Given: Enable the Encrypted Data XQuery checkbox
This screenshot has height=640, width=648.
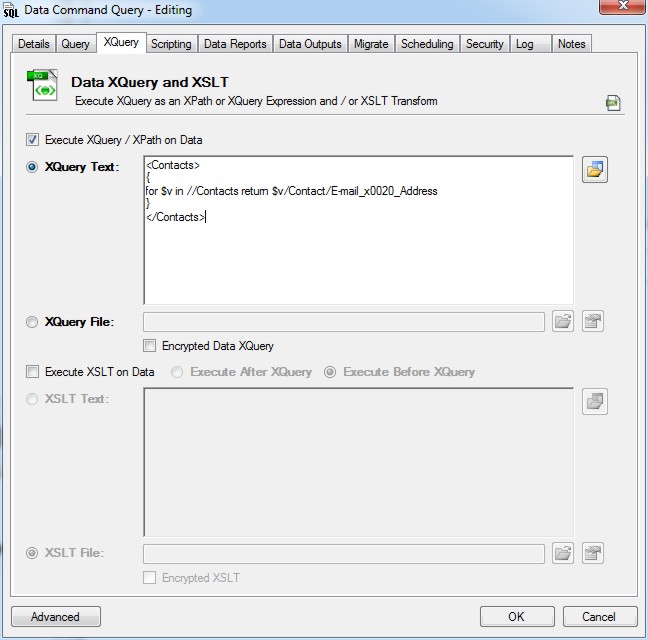Looking at the screenshot, I should 150,346.
